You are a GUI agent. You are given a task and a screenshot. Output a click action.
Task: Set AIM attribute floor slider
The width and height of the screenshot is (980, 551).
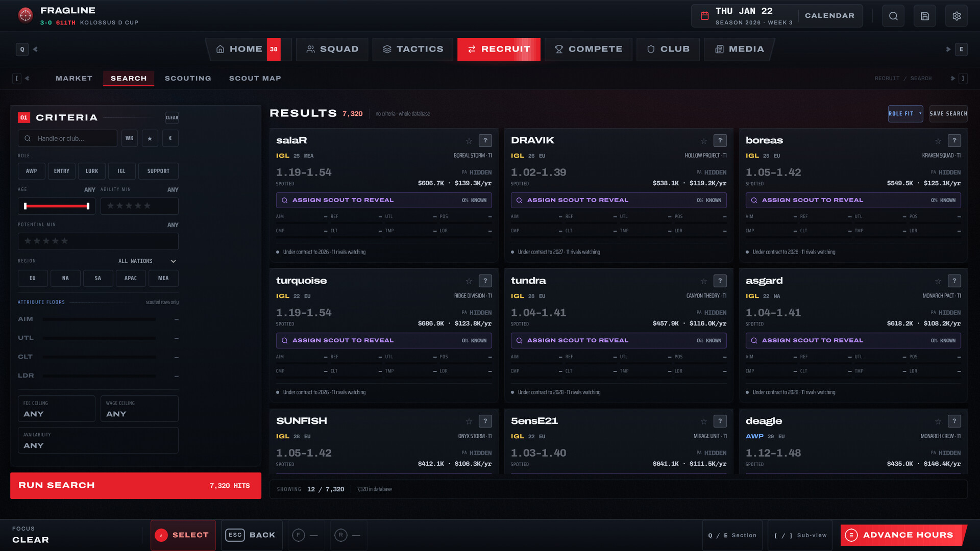[100, 319]
